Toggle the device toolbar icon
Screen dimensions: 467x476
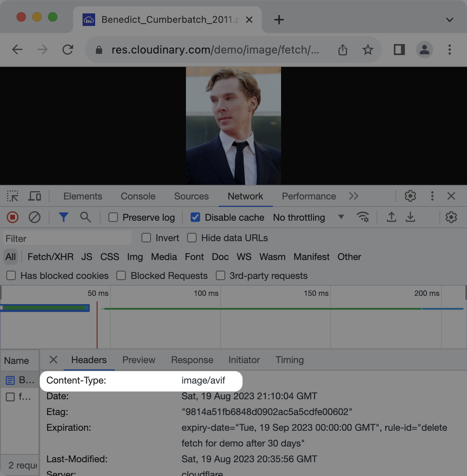tap(35, 196)
